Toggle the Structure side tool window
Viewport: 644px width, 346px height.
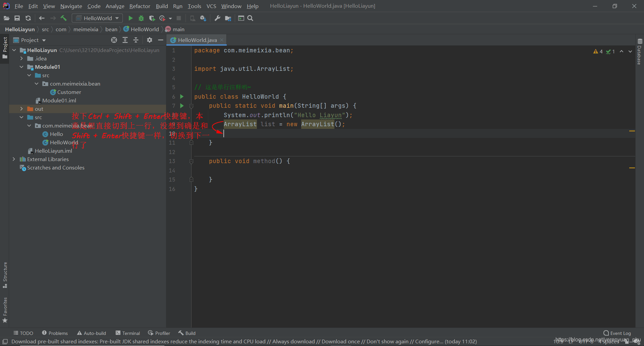[x=5, y=275]
